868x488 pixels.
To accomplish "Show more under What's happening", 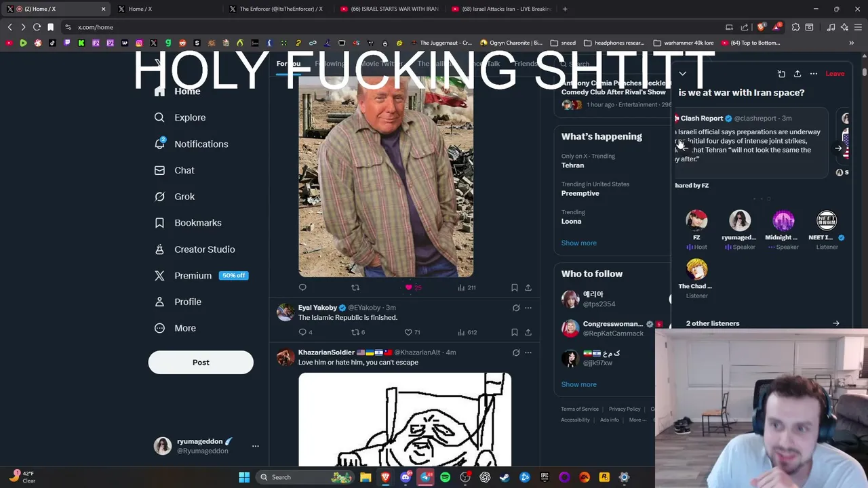I will [578, 243].
